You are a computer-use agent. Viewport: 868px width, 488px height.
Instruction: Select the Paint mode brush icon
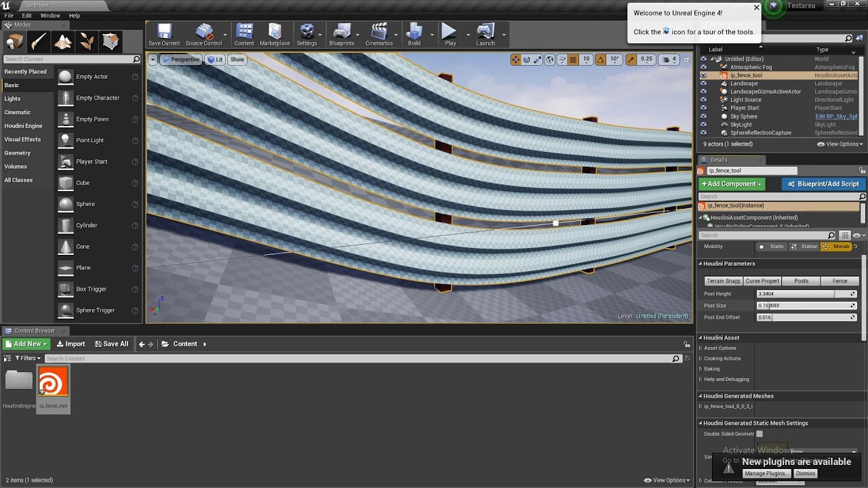(39, 41)
